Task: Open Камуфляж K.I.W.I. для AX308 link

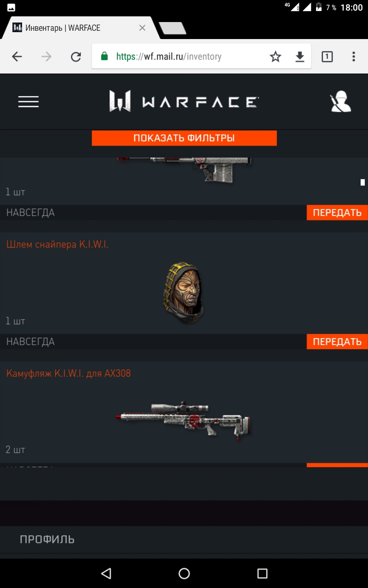Action: (69, 373)
